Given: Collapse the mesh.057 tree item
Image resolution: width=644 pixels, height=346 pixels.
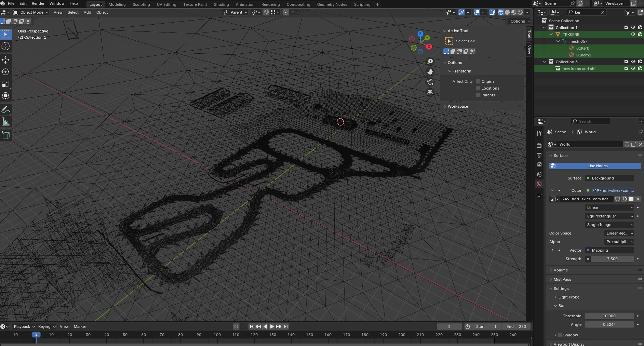Looking at the screenshot, I should [558, 41].
